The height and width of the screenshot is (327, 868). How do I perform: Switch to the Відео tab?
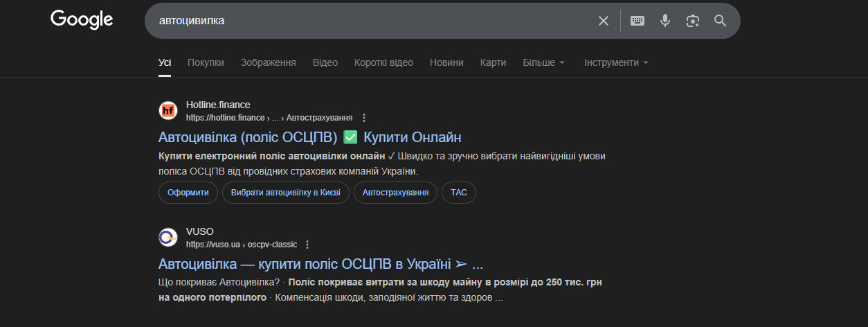click(325, 62)
